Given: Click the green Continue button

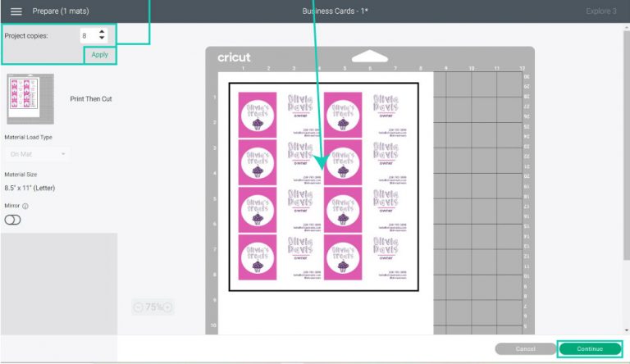Looking at the screenshot, I should (590, 348).
